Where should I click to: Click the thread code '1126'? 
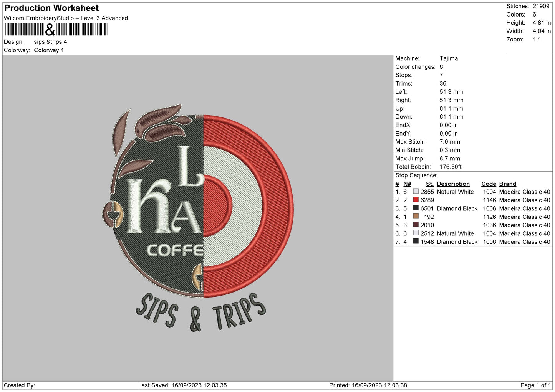pyautogui.click(x=489, y=217)
